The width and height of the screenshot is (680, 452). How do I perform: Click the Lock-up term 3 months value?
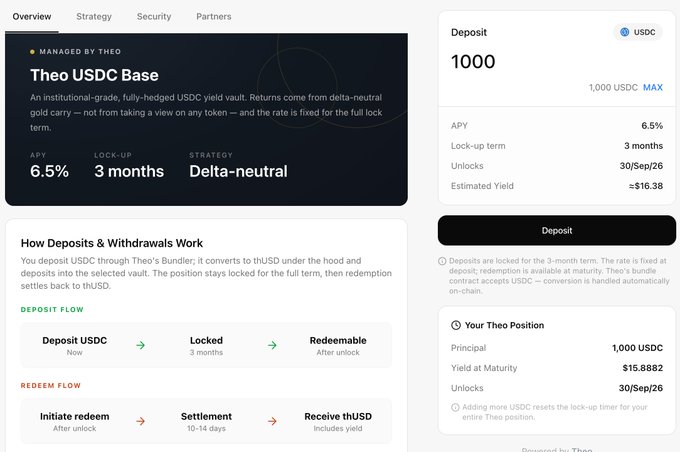644,146
